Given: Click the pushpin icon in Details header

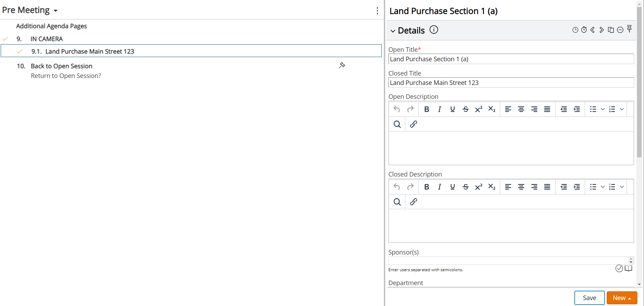Looking at the screenshot, I should (x=629, y=29).
